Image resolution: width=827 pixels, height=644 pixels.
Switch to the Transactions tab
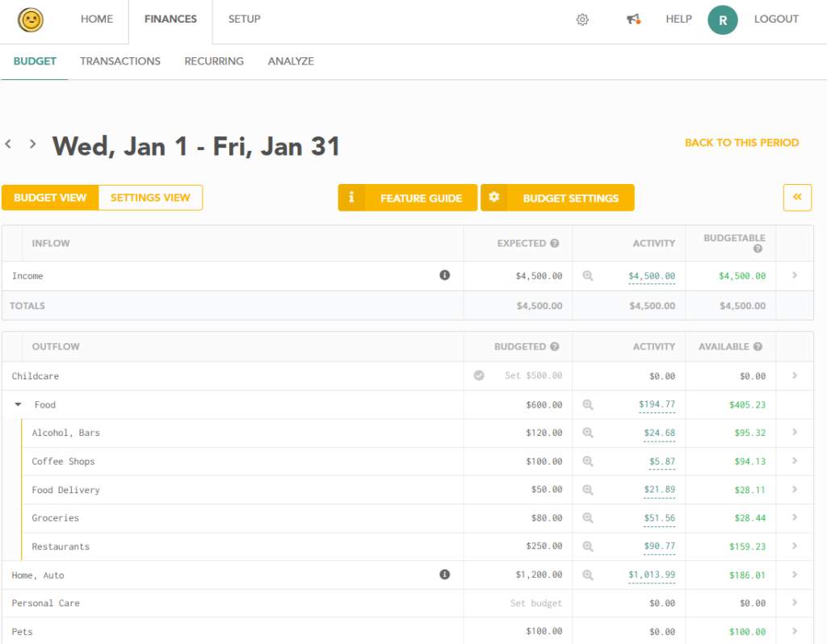point(120,61)
